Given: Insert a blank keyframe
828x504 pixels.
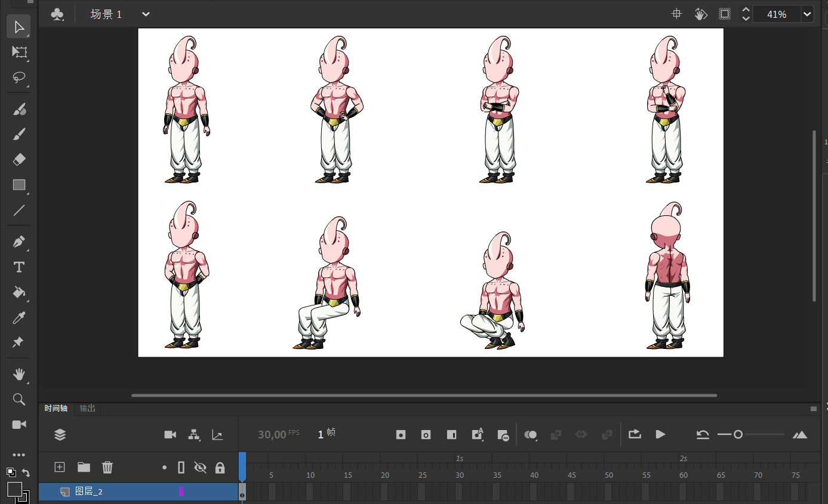Looking at the screenshot, I should click(x=426, y=435).
